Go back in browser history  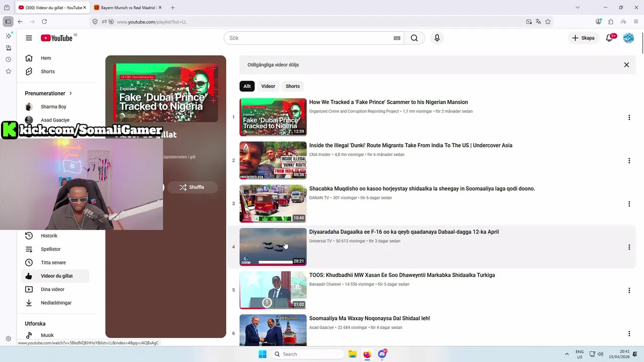pos(20,22)
